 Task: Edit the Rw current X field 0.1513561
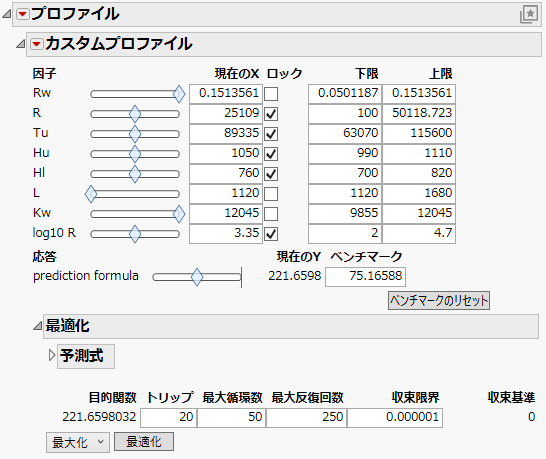tap(226, 94)
